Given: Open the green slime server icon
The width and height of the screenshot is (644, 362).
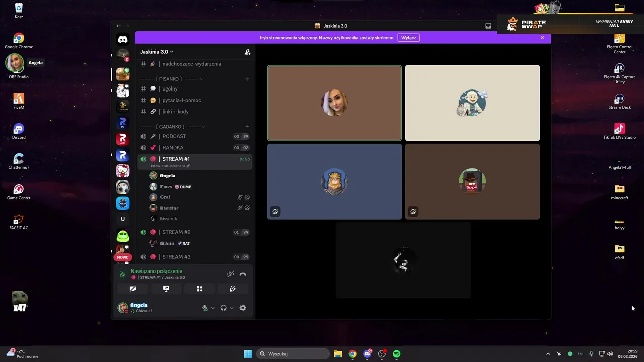Looking at the screenshot, I should tap(122, 235).
